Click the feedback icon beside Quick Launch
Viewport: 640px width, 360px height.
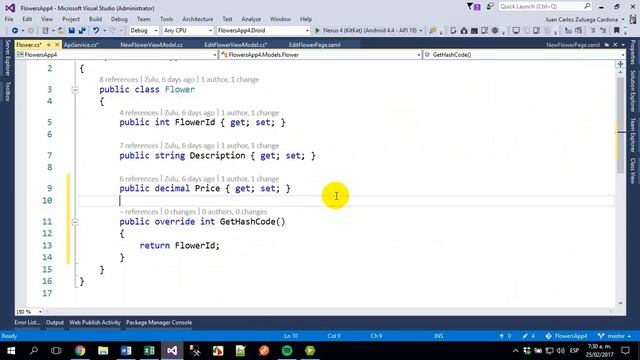click(x=490, y=7)
